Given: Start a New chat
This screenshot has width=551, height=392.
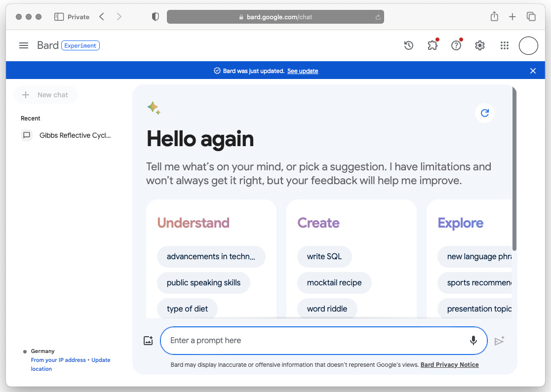Looking at the screenshot, I should tap(46, 95).
